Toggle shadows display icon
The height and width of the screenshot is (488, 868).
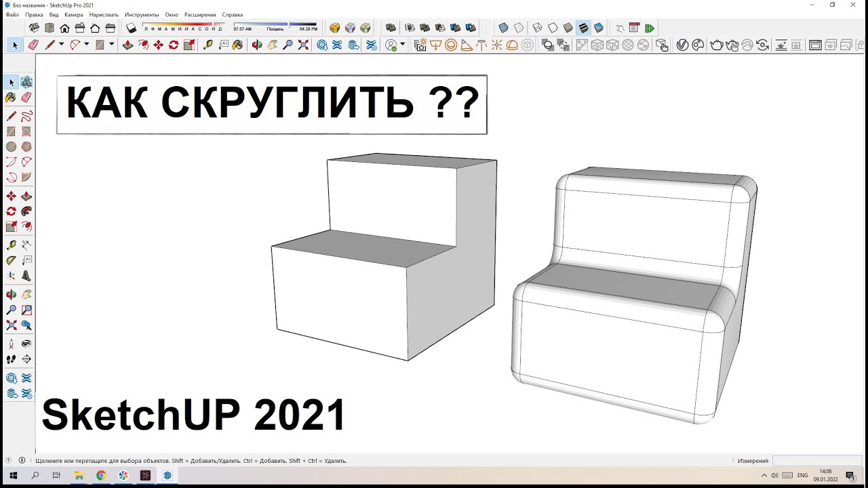[x=131, y=28]
